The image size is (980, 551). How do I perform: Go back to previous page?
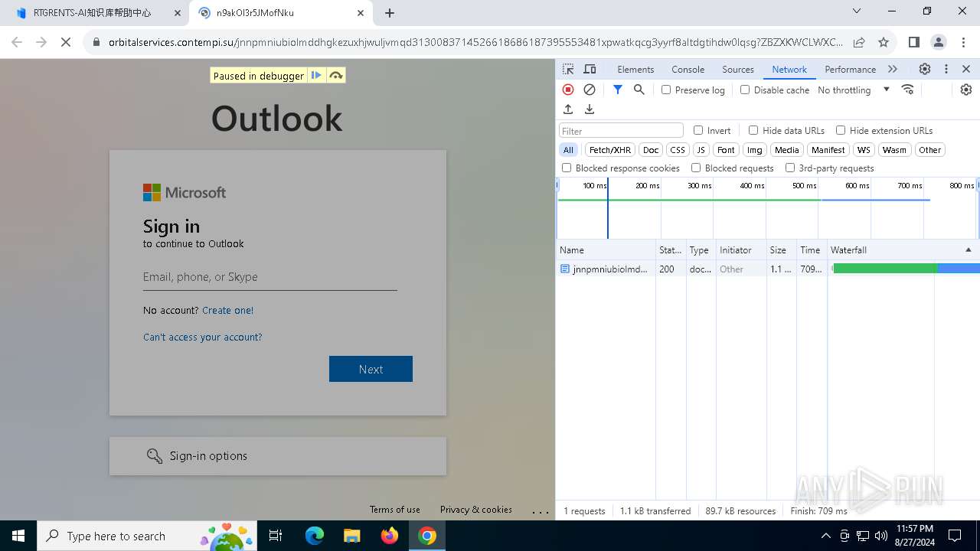click(x=17, y=42)
